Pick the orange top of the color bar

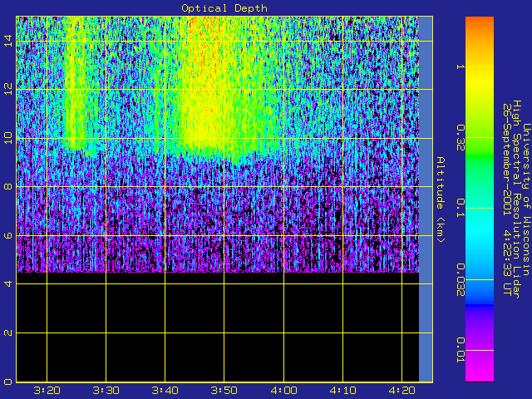click(479, 25)
